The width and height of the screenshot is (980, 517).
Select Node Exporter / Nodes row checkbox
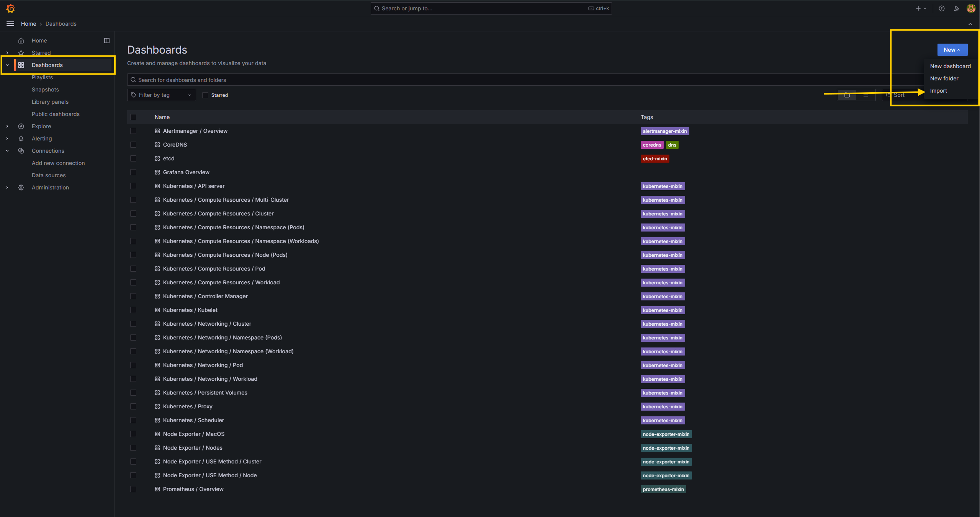point(133,448)
